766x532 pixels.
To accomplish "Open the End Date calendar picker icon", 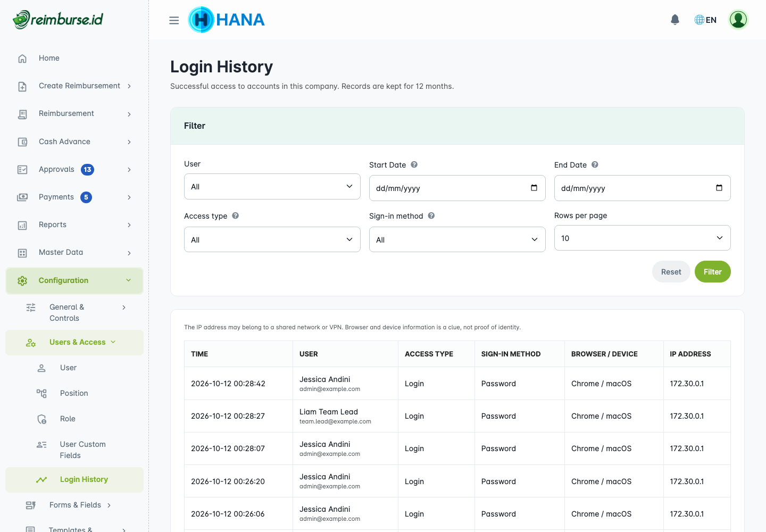I will [x=719, y=188].
